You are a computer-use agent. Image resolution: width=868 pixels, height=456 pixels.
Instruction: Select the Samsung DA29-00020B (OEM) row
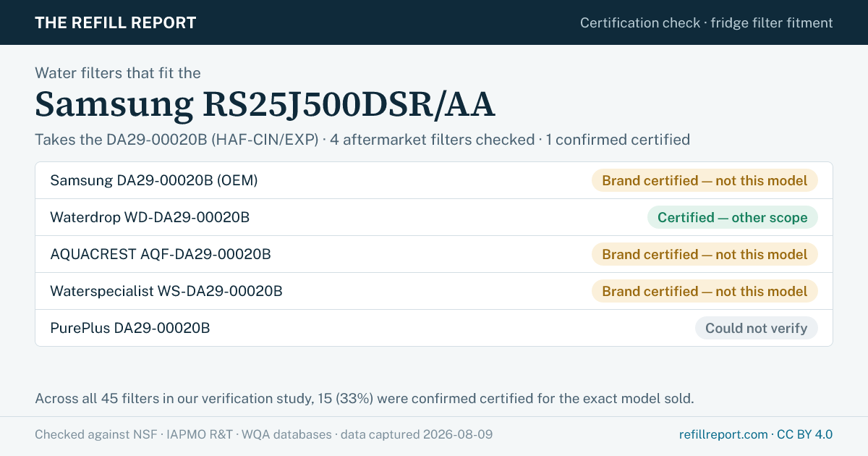click(x=434, y=180)
